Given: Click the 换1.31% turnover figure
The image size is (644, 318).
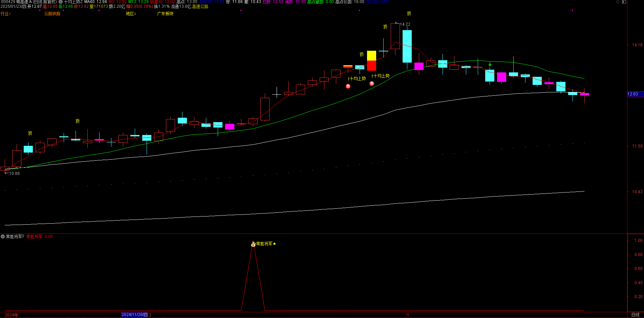Looking at the screenshot, I should (162, 6).
